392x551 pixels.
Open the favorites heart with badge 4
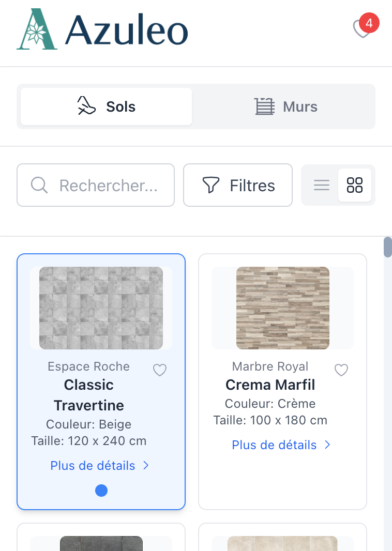[362, 28]
